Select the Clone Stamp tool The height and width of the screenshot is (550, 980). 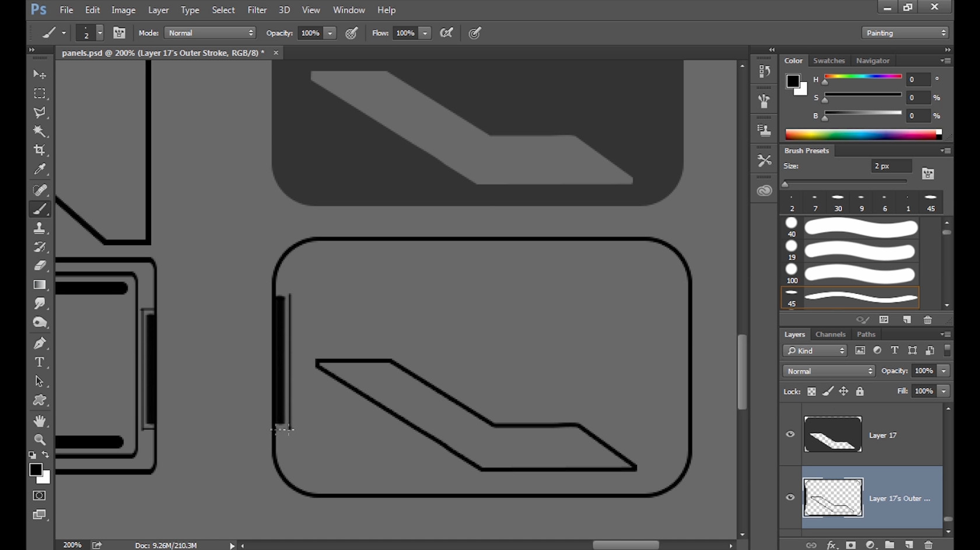[40, 228]
